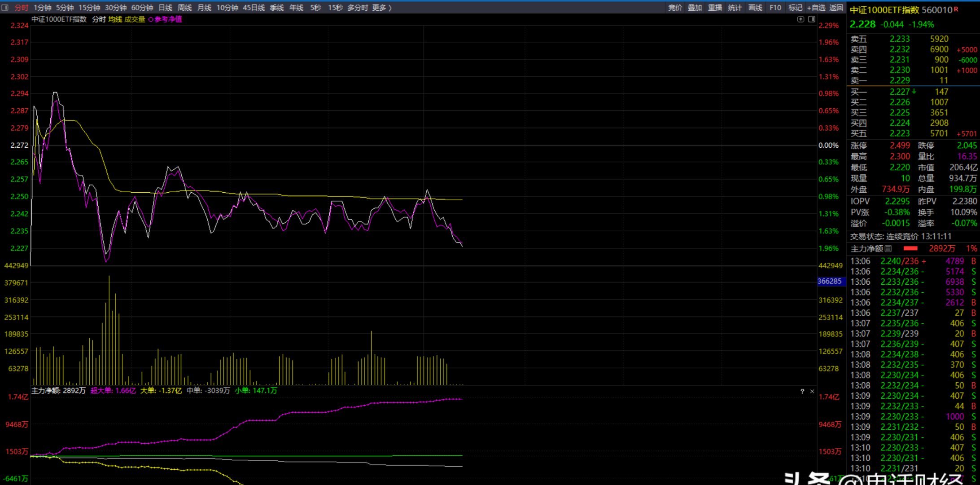Close the 主力净额 indicator panel

coord(812,391)
